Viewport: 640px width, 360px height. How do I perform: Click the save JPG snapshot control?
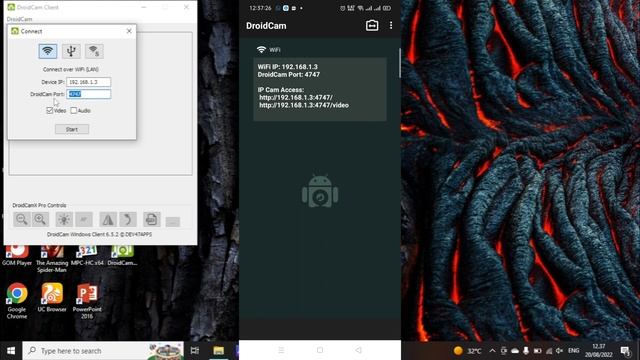[151, 219]
